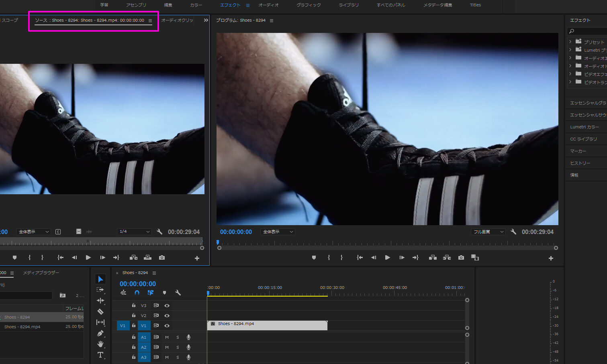Expand the プリセット effects folder
The width and height of the screenshot is (607, 364).
click(x=570, y=41)
